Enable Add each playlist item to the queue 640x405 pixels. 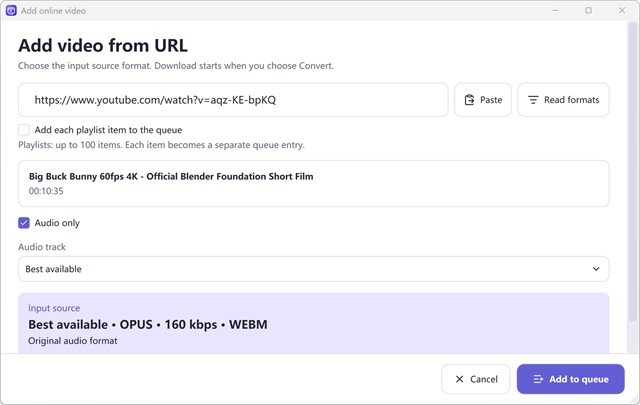[x=24, y=130]
